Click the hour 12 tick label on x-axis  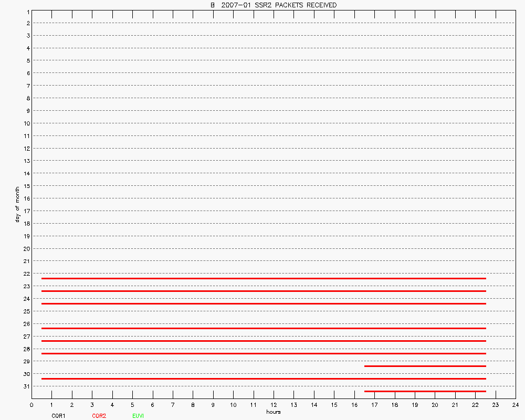(273, 405)
